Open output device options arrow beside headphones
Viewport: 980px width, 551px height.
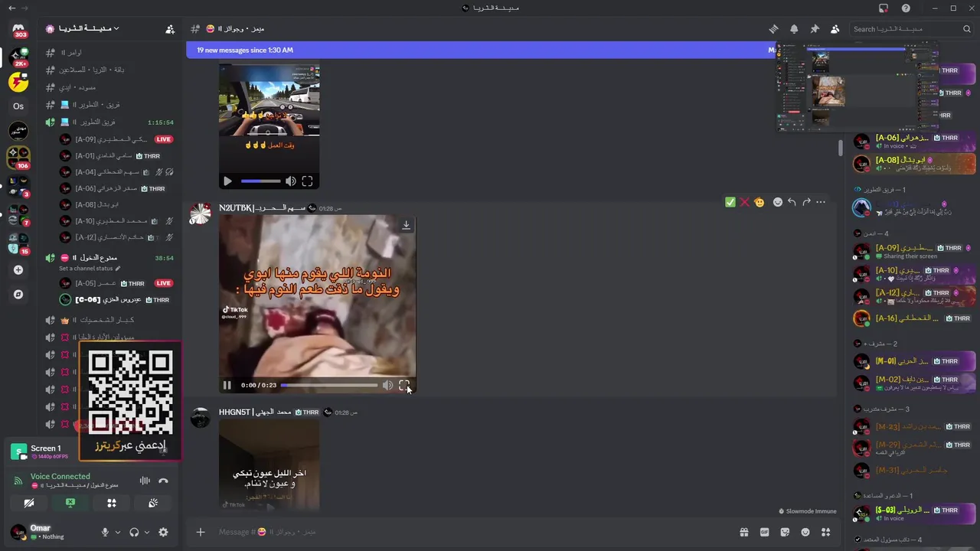pos(147,532)
